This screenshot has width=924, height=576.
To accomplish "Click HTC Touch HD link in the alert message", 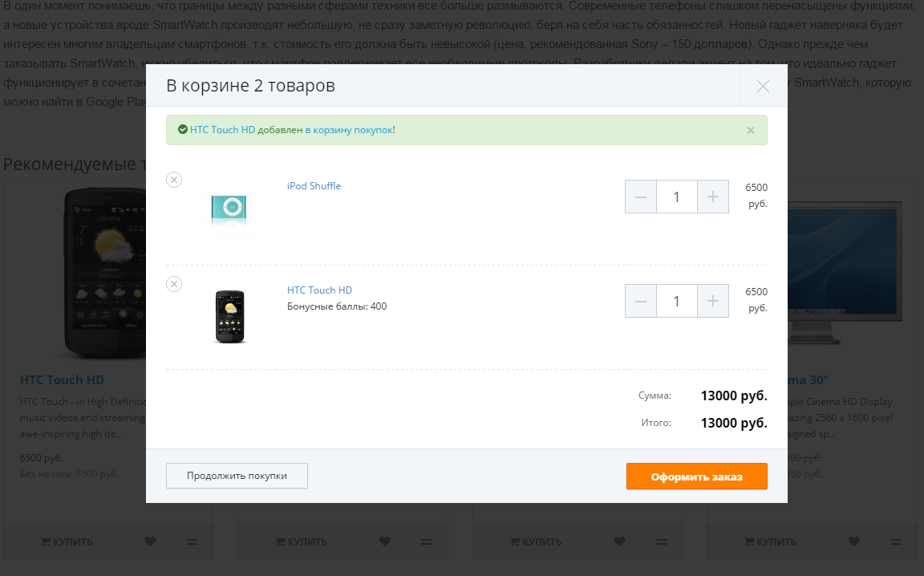I will point(222,130).
